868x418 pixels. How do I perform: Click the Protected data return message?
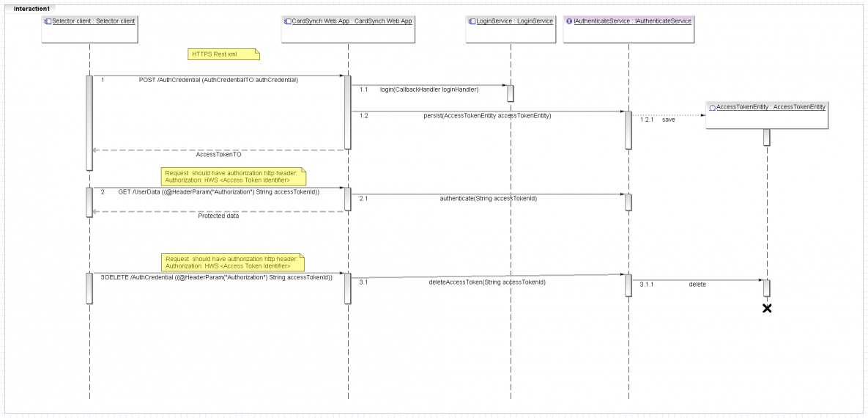[x=218, y=216]
